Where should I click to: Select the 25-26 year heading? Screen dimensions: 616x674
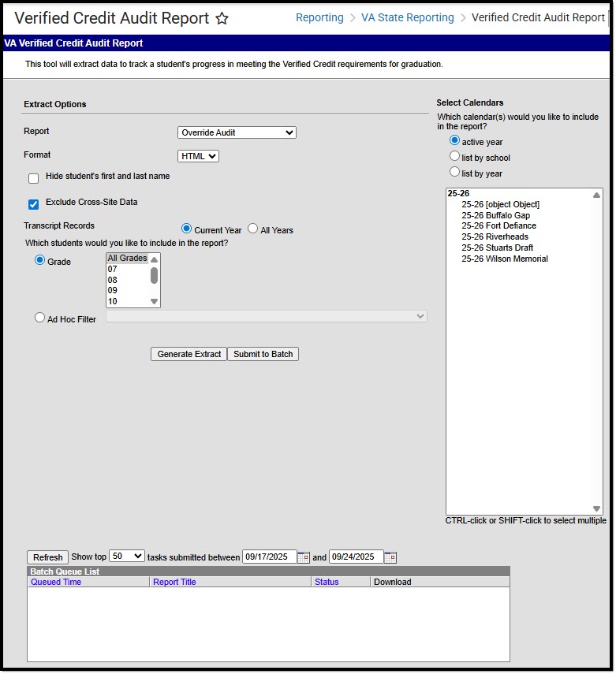458,193
